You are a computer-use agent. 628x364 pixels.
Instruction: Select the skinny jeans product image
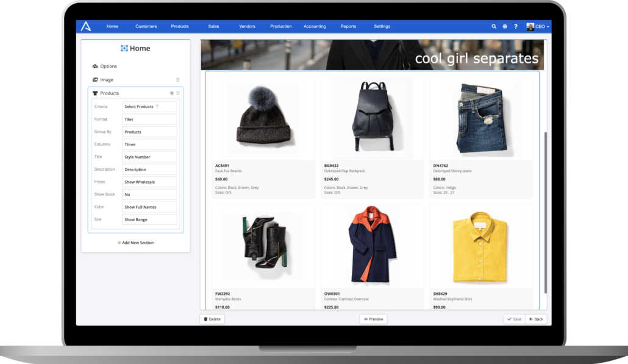point(481,118)
